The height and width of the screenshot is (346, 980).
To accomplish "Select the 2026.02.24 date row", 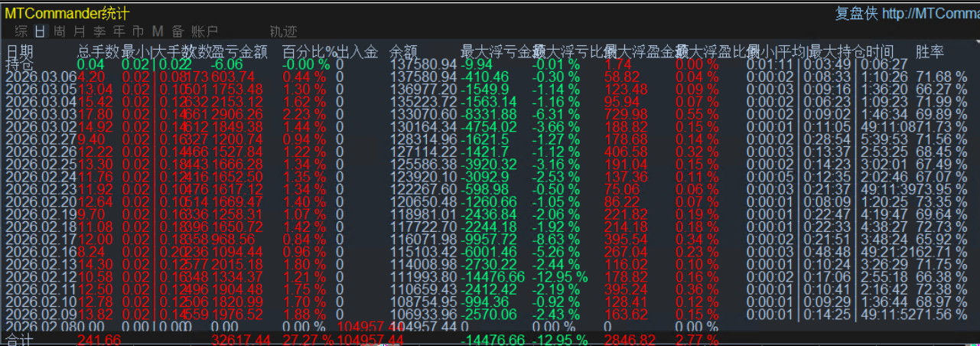I will [x=41, y=175].
